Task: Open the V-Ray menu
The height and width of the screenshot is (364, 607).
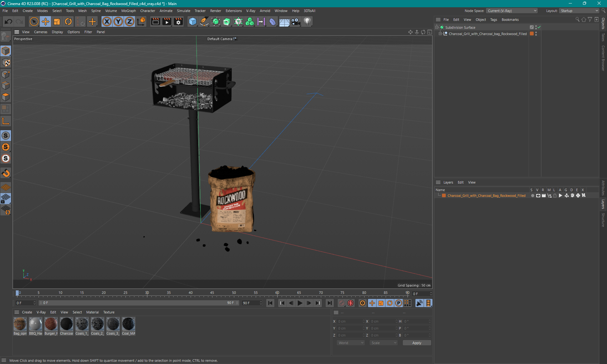Action: [251, 10]
